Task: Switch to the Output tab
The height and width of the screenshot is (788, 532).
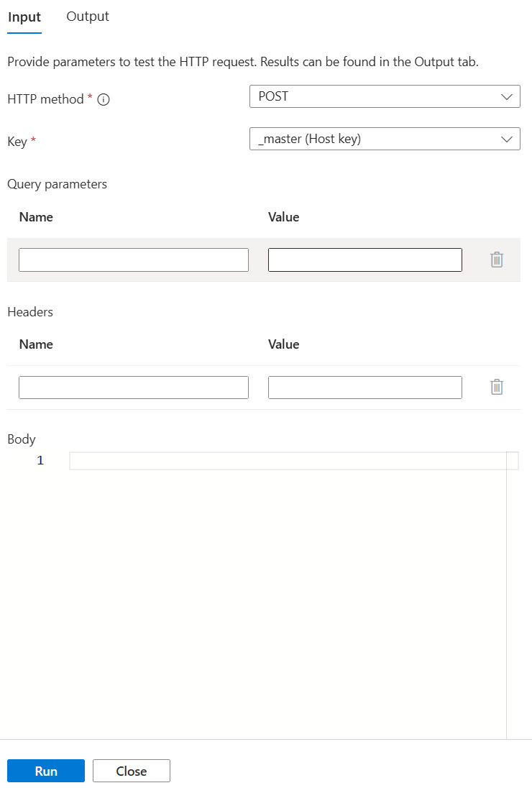Action: [x=88, y=17]
